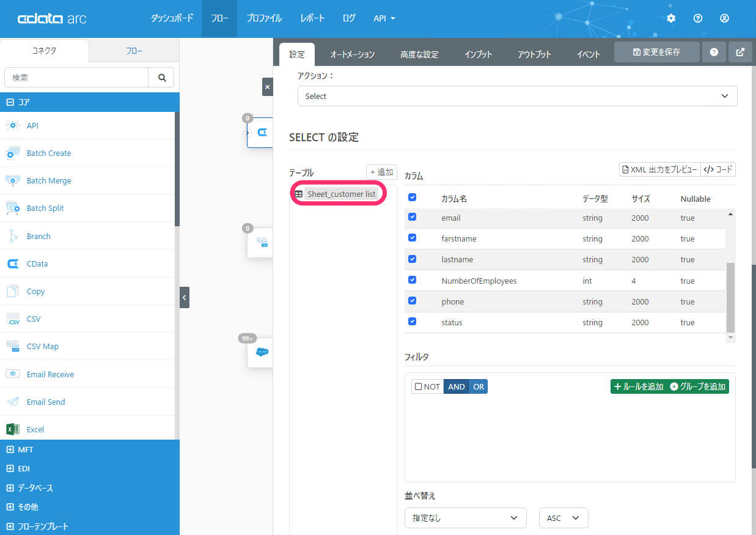756x535 pixels.
Task: Open settings panel in new window icon
Action: [740, 53]
